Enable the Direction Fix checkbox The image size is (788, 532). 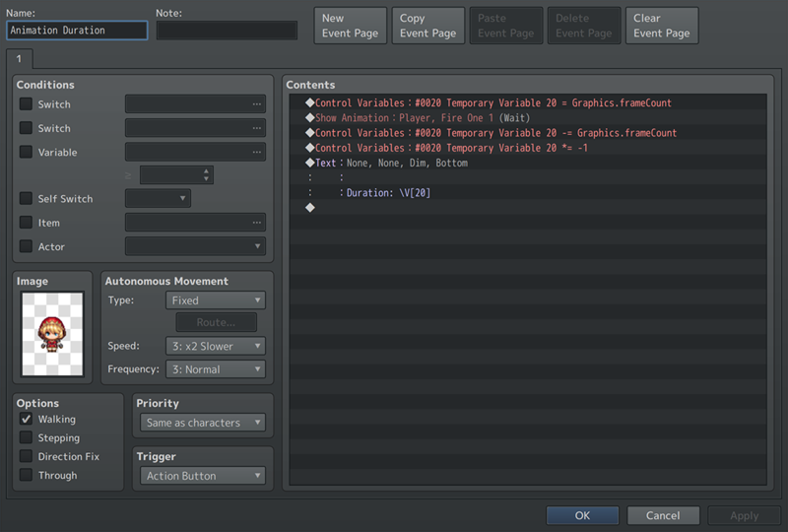tap(27, 457)
